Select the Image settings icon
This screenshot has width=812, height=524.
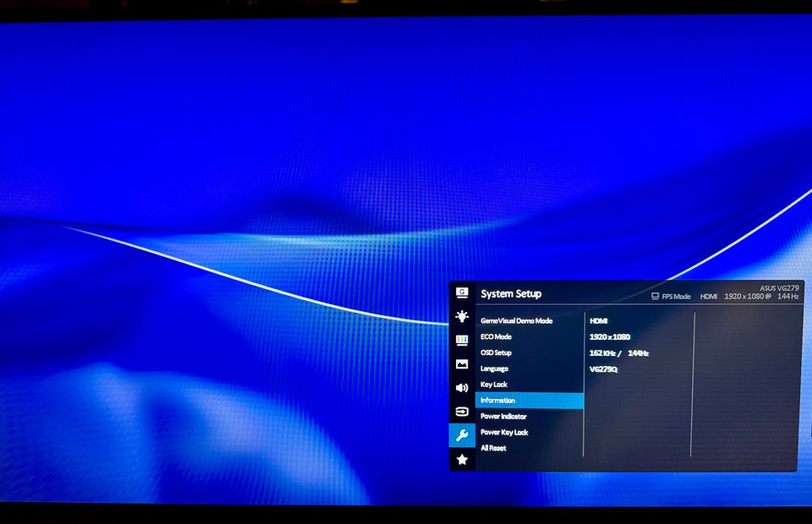click(x=462, y=364)
